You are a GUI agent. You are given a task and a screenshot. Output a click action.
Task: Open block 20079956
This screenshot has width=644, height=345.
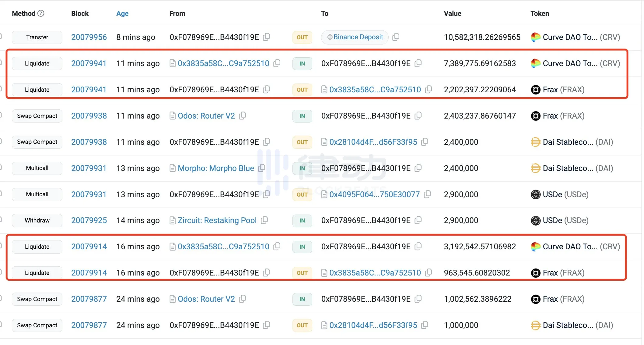(x=89, y=37)
